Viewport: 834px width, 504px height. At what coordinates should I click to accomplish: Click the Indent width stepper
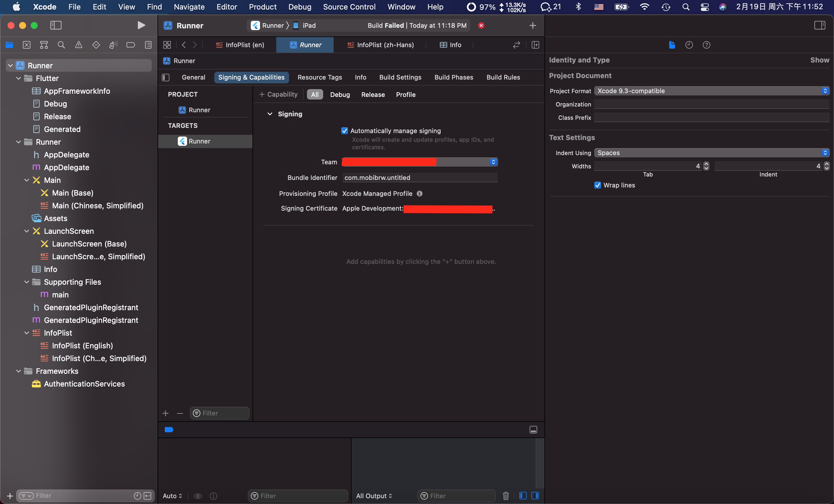click(x=826, y=166)
